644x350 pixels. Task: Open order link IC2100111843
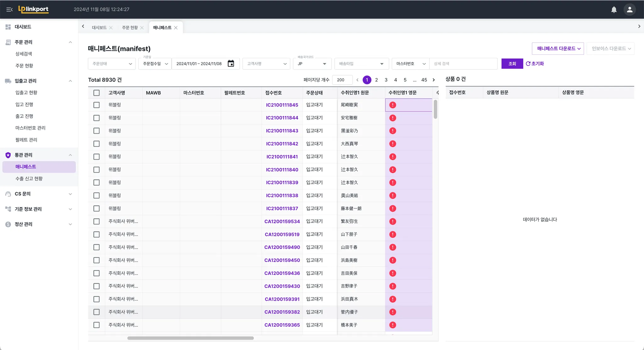[x=282, y=131]
